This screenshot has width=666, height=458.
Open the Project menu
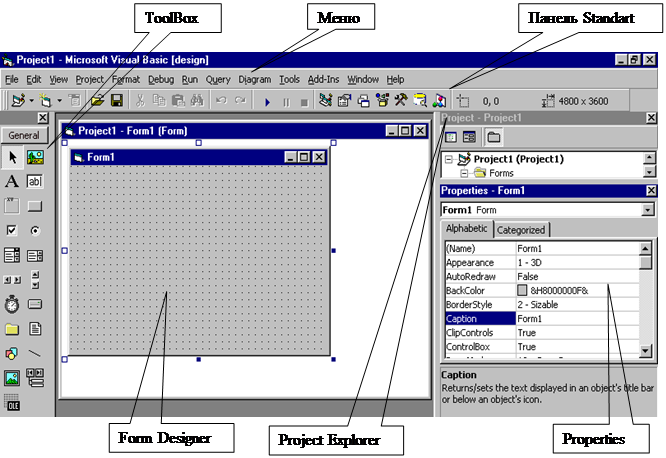click(89, 79)
